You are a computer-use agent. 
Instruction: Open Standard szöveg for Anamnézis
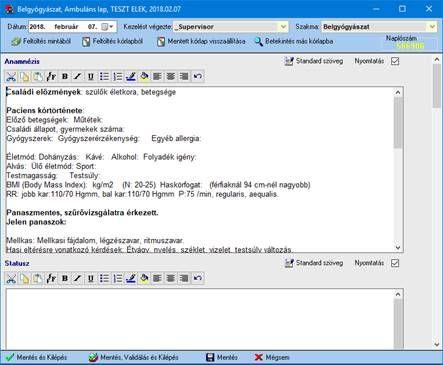coord(314,61)
